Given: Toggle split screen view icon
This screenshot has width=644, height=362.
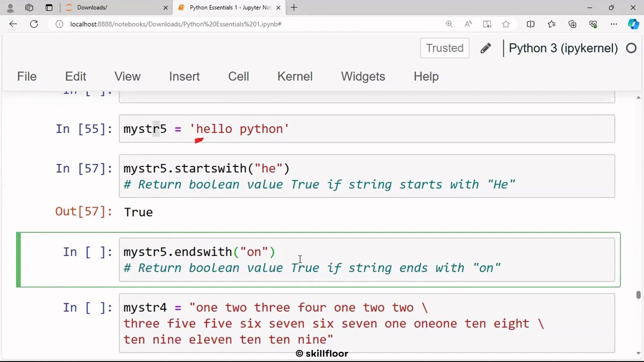Looking at the screenshot, I should pos(530,24).
